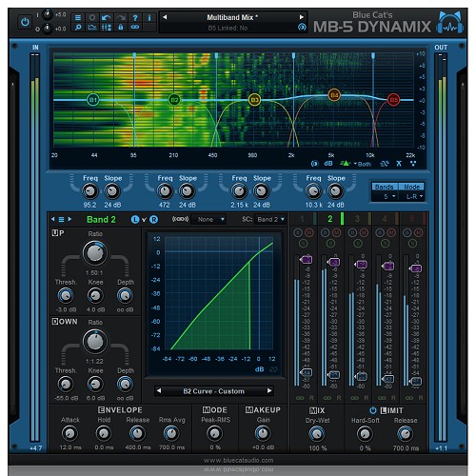Image resolution: width=476 pixels, height=476 pixels.
Task: Toggle the DOWN section enable button
Action: coord(55,322)
